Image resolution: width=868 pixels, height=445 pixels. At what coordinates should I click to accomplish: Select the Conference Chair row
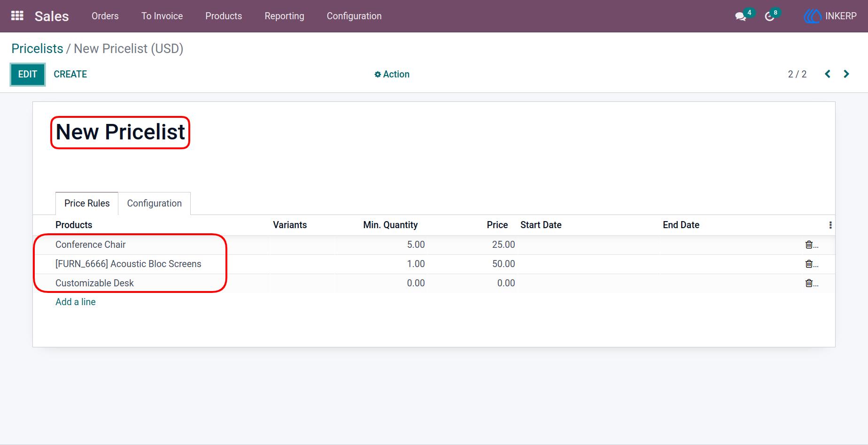tap(434, 245)
